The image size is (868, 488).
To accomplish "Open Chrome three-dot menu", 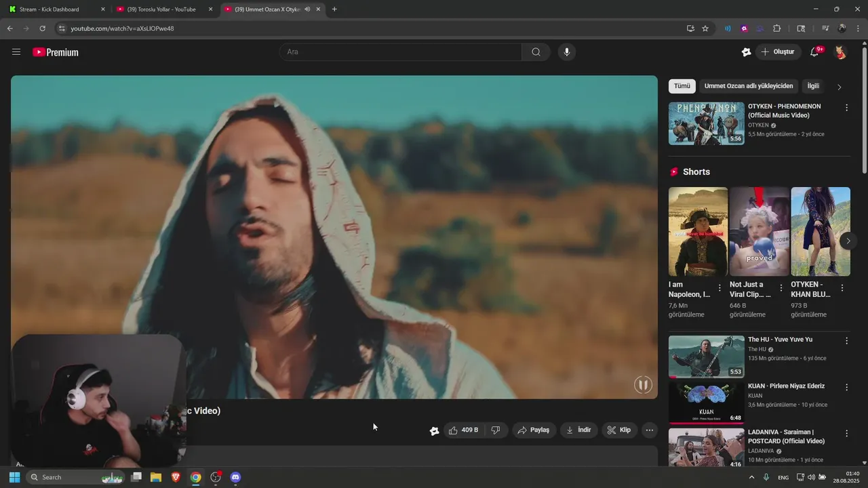I will 859,28.
